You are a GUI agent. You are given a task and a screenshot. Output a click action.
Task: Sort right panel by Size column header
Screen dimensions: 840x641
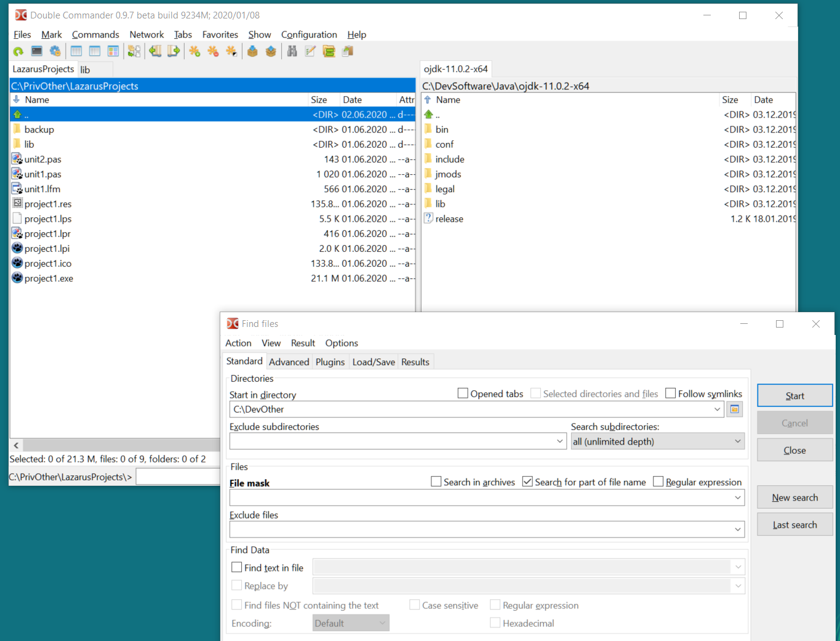tap(735, 100)
